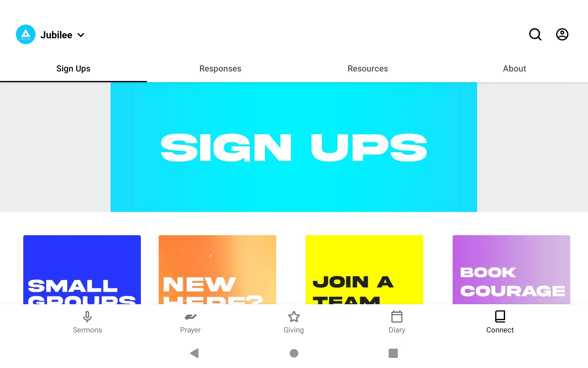Tap the Jubilee logo icon
Screen dimensions: 588x368
pyautogui.click(x=26, y=34)
